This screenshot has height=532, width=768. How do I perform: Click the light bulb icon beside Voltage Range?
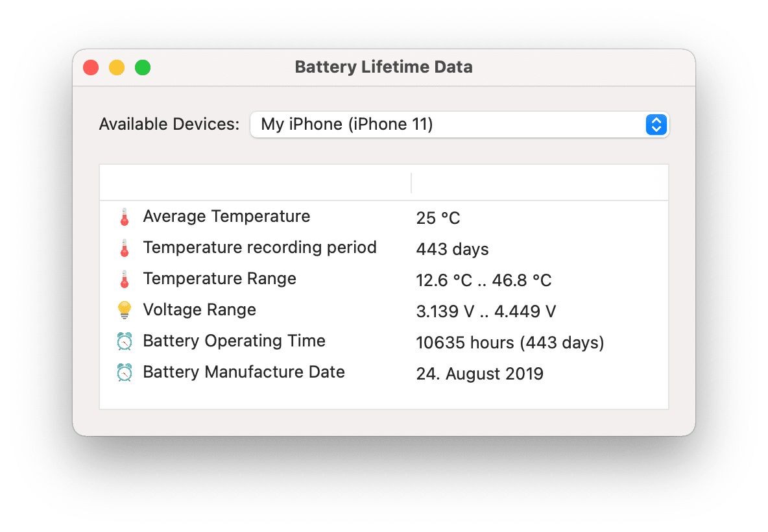tap(125, 310)
